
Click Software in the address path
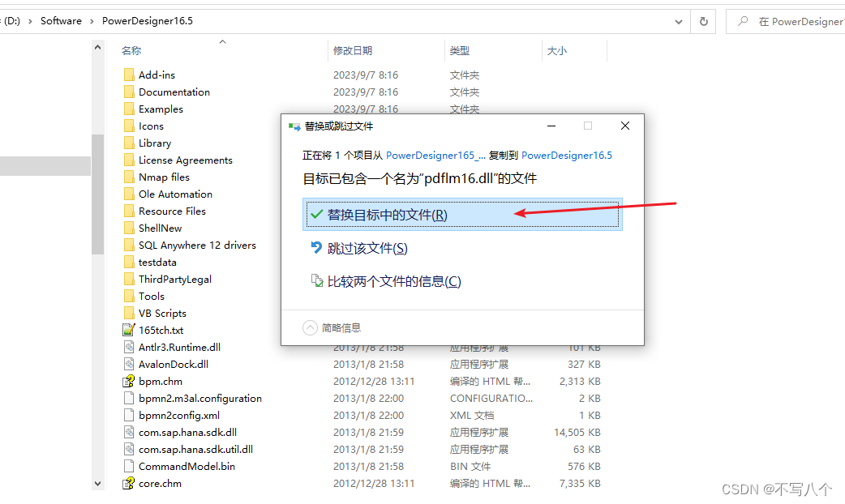tap(61, 21)
